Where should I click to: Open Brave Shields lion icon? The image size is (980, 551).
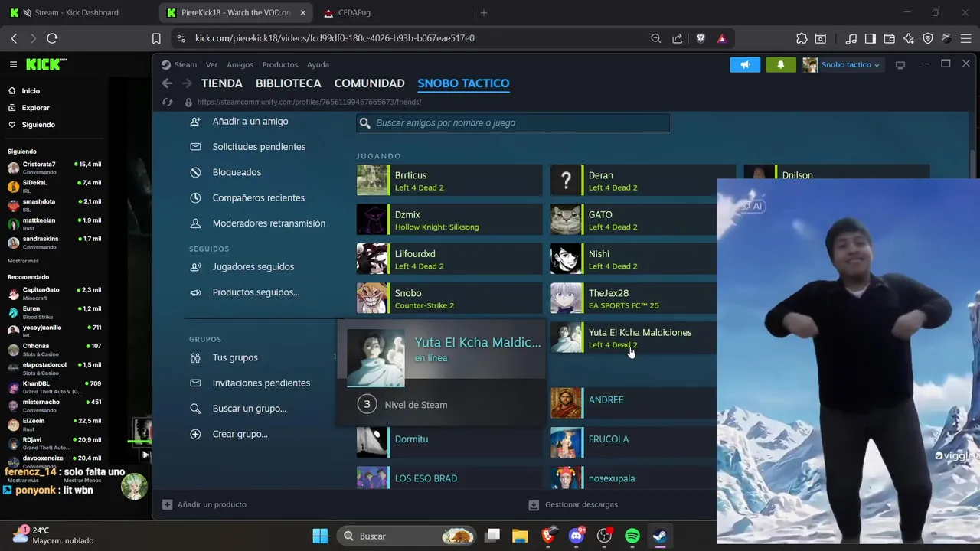coord(701,38)
